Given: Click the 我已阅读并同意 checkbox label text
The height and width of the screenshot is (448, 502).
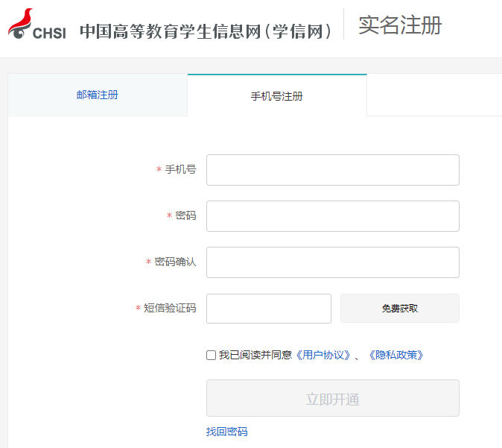Looking at the screenshot, I should [x=255, y=355].
